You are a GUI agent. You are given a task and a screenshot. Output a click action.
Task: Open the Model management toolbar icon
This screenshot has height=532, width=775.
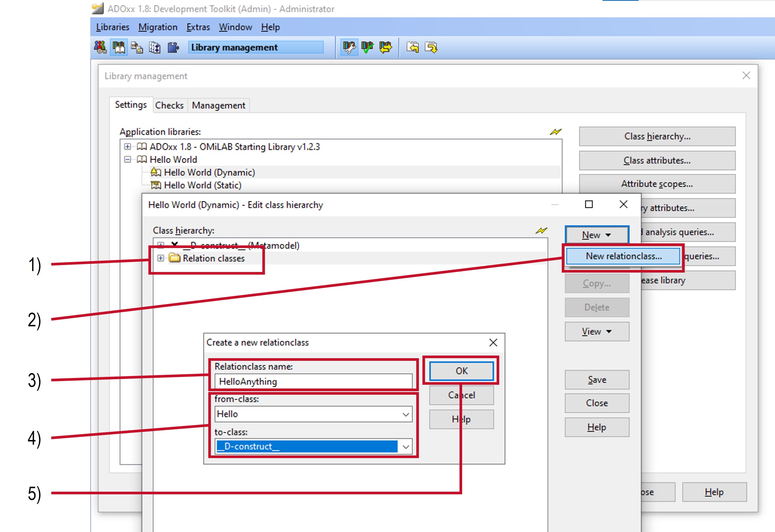click(x=137, y=47)
